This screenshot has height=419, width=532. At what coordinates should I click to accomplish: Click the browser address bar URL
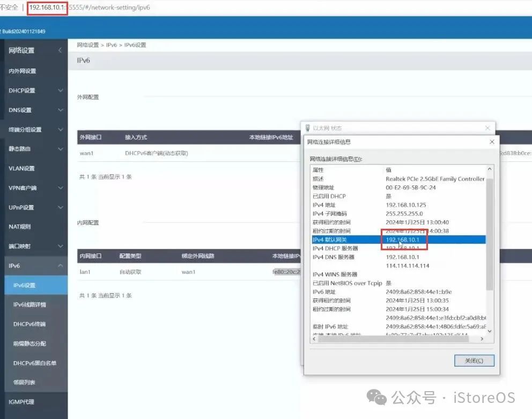pos(90,7)
